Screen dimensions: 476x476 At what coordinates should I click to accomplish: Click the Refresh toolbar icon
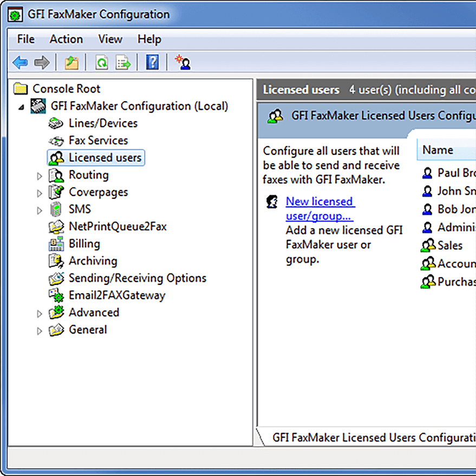(x=102, y=62)
